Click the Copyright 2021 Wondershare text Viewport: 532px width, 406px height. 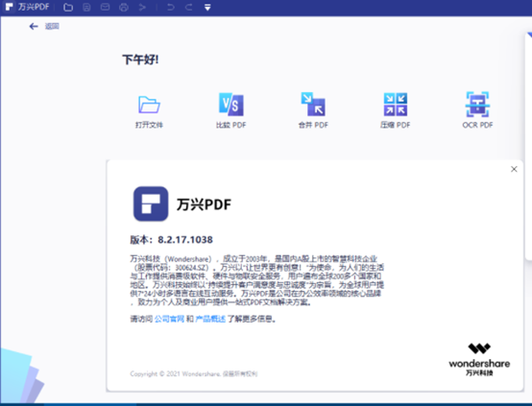pyautogui.click(x=194, y=373)
